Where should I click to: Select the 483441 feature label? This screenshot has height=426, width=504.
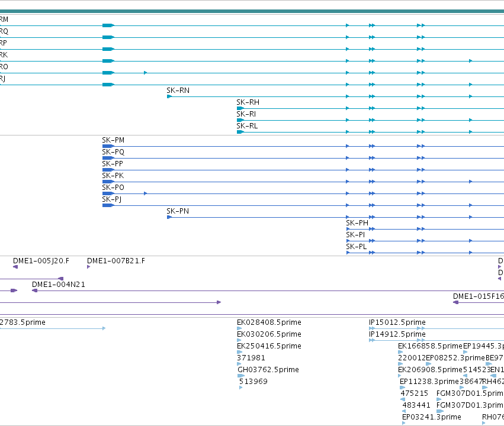pyautogui.click(x=416, y=405)
